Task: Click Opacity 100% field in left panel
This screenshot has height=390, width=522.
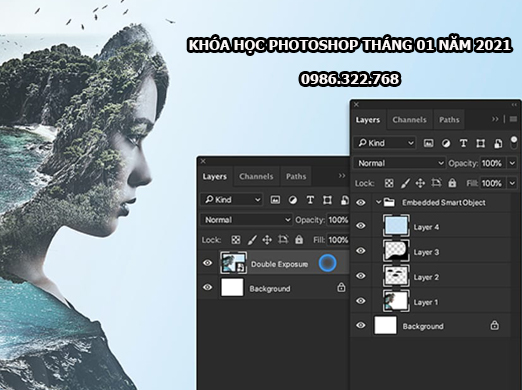Action: tap(338, 220)
